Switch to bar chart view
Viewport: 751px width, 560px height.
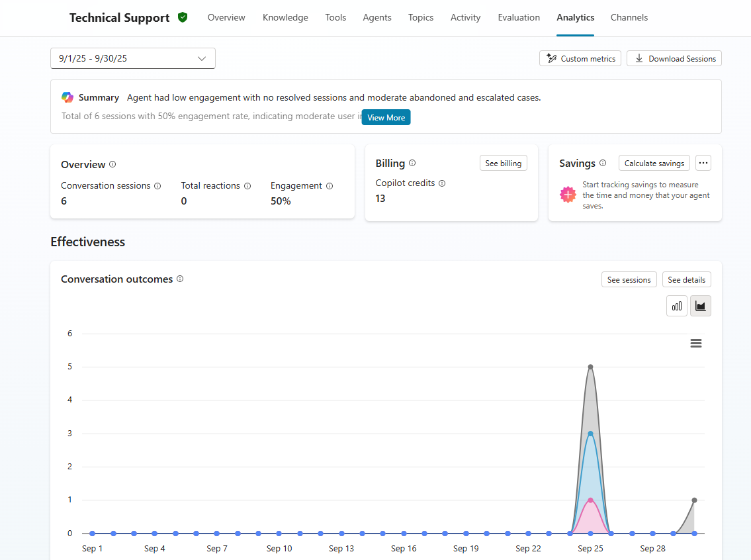(677, 306)
